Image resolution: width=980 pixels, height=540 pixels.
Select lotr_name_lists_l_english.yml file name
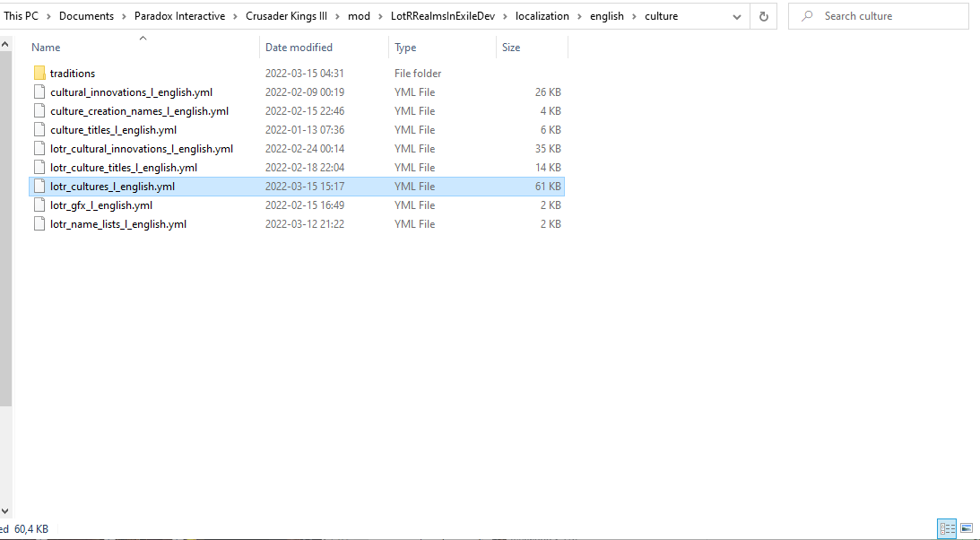point(118,223)
